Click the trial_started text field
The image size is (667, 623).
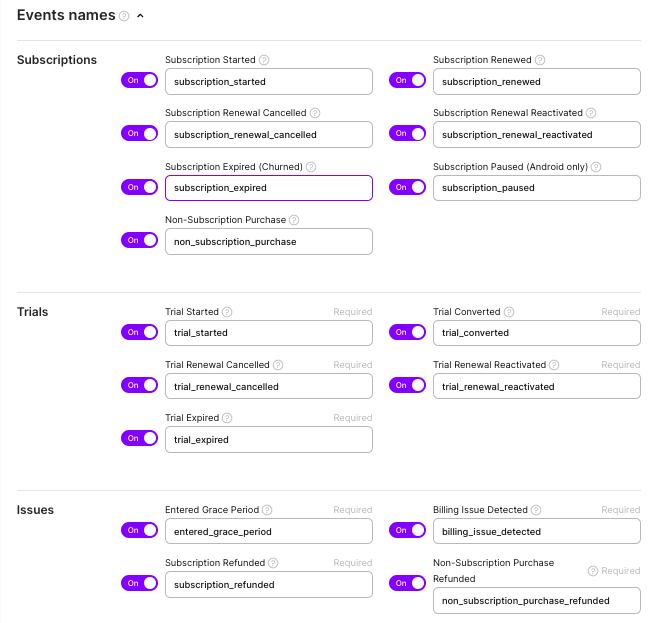click(x=269, y=333)
